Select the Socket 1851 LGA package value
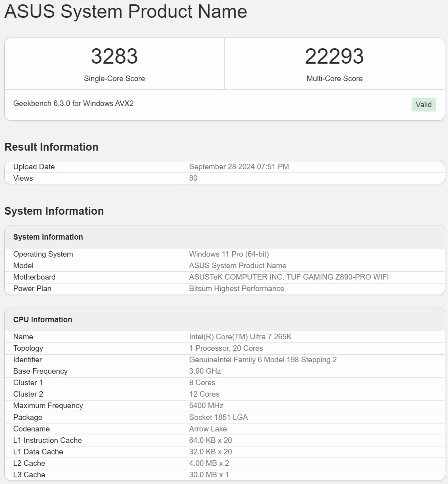Image resolution: width=448 pixels, height=484 pixels. pos(218,417)
